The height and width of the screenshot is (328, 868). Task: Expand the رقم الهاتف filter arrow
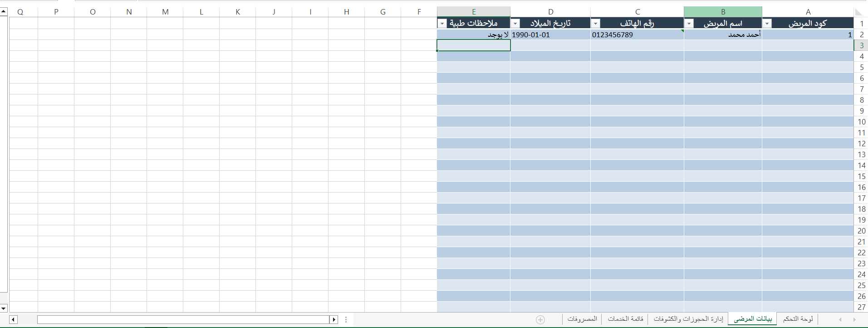595,24
